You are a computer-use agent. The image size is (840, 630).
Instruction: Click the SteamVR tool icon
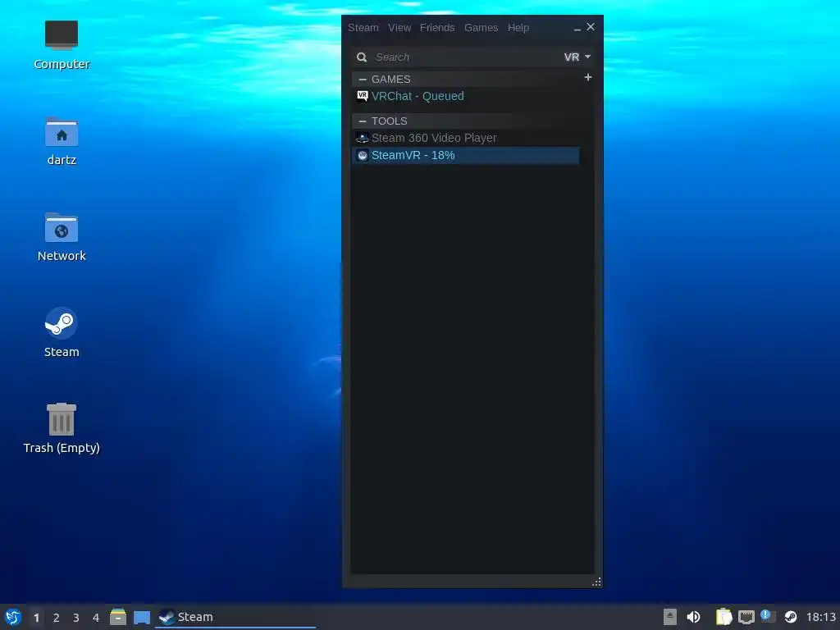tap(362, 155)
